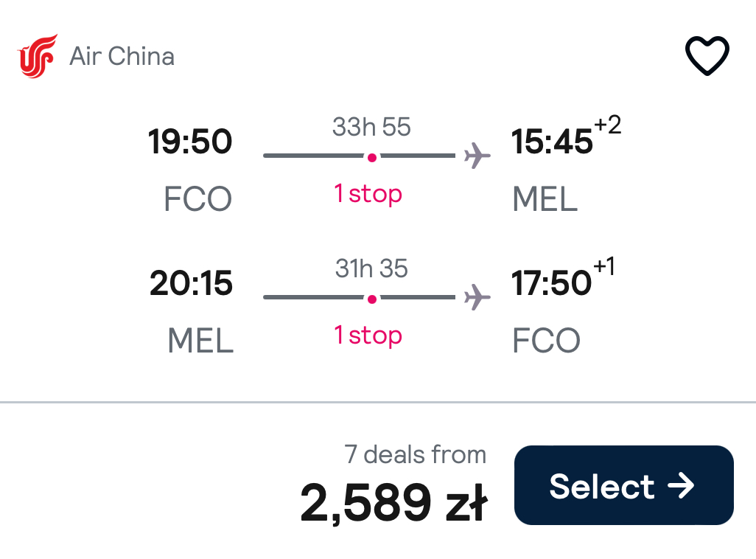Click the 2,589 zł price
Viewport: 756px width, 559px height.
(394, 502)
